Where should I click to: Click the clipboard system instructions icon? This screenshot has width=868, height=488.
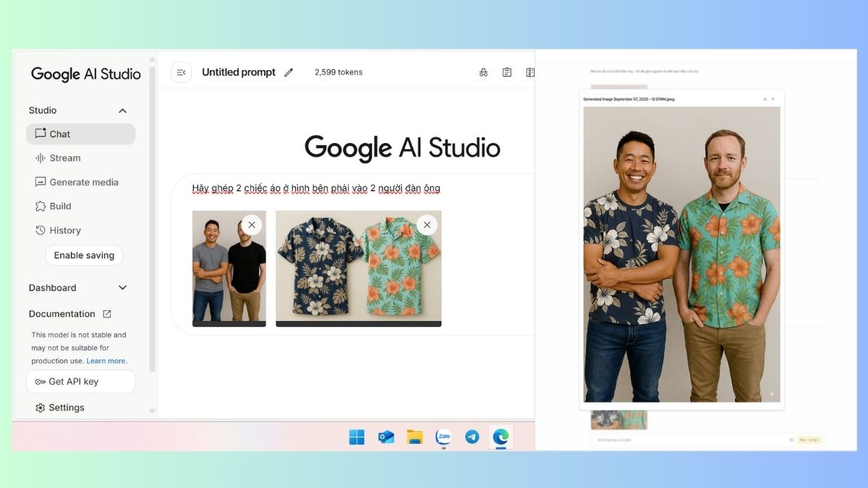[x=507, y=72]
